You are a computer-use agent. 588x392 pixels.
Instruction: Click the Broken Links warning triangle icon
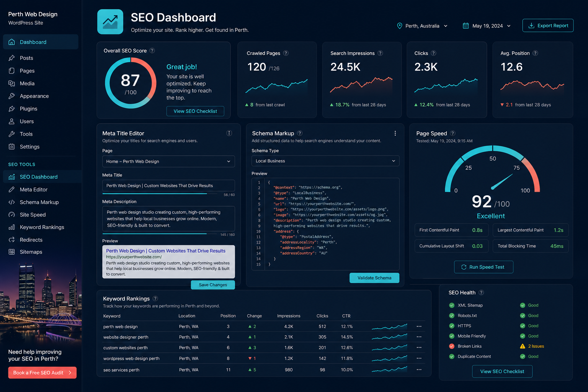coord(523,346)
